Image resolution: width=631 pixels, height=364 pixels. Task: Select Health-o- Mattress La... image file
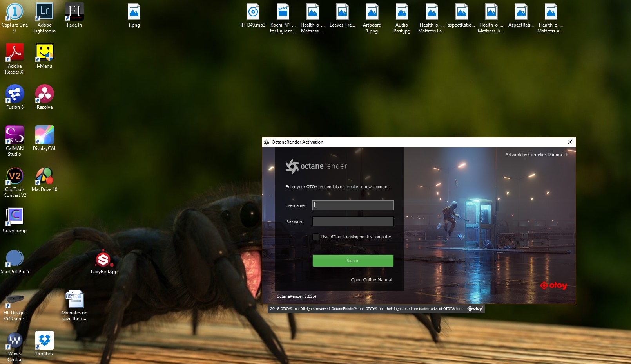point(432,18)
